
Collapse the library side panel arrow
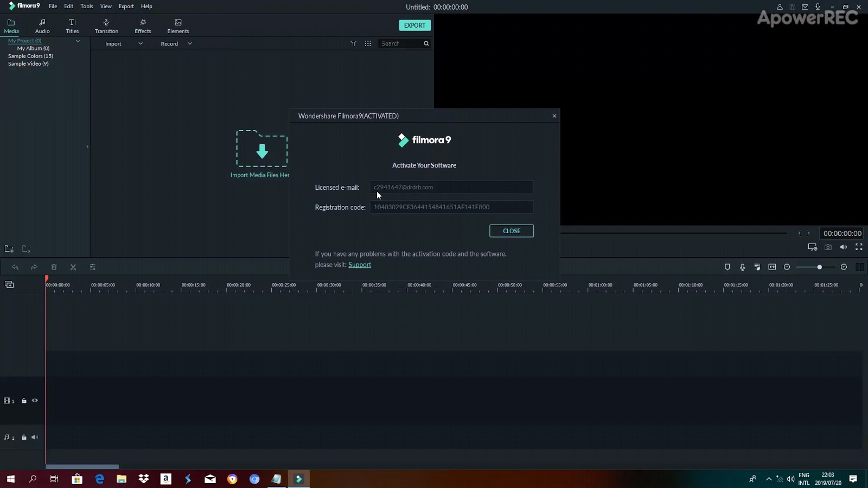pyautogui.click(x=87, y=146)
